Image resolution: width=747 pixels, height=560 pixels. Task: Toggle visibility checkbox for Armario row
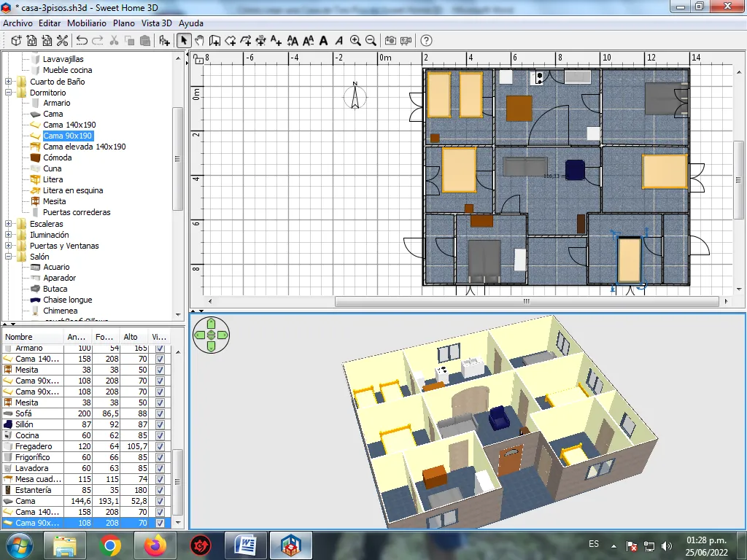coord(160,349)
